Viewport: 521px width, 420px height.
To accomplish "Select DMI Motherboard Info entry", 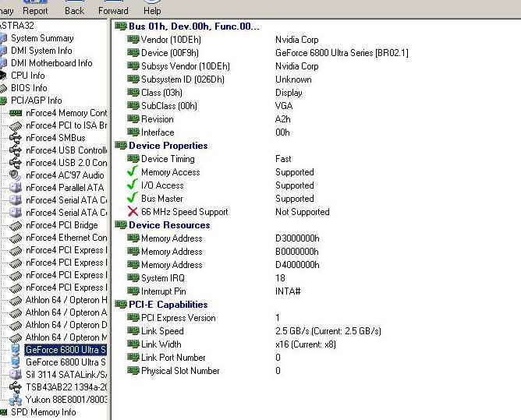I will (x=51, y=63).
